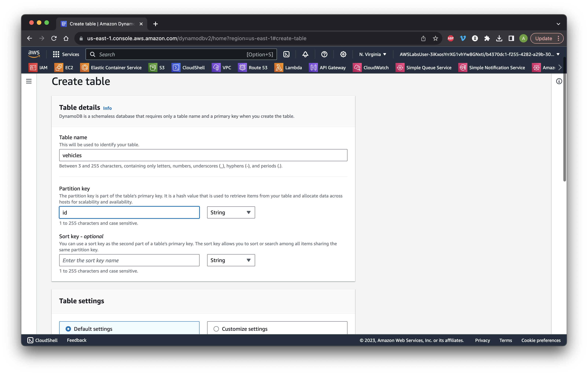Open the Lambda shortcut
This screenshot has width=588, height=374.
(x=288, y=68)
